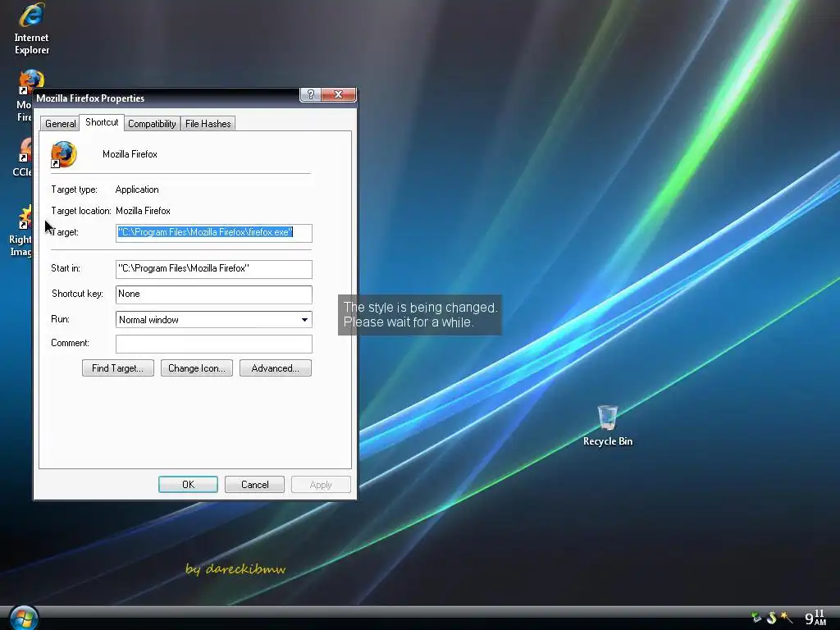Screen dimensions: 840x630
Task: Click the Mozilla Firefox Properties title bar
Action: click(166, 98)
